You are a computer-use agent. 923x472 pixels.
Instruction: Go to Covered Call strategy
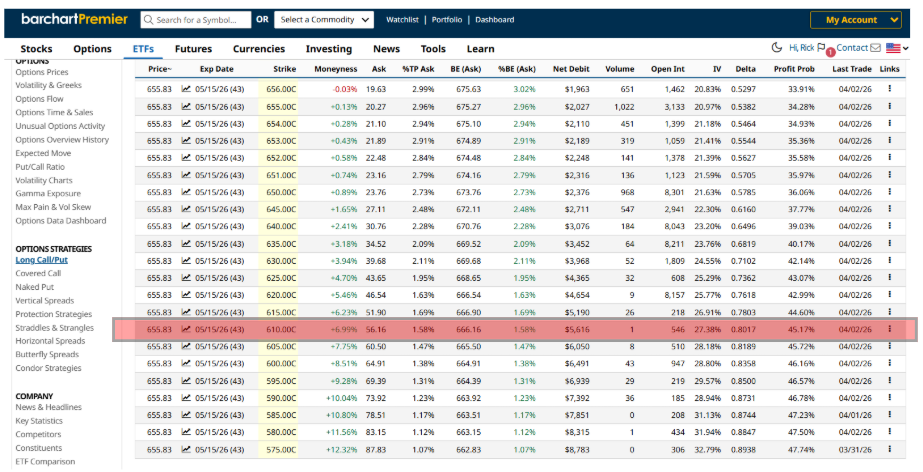[38, 273]
